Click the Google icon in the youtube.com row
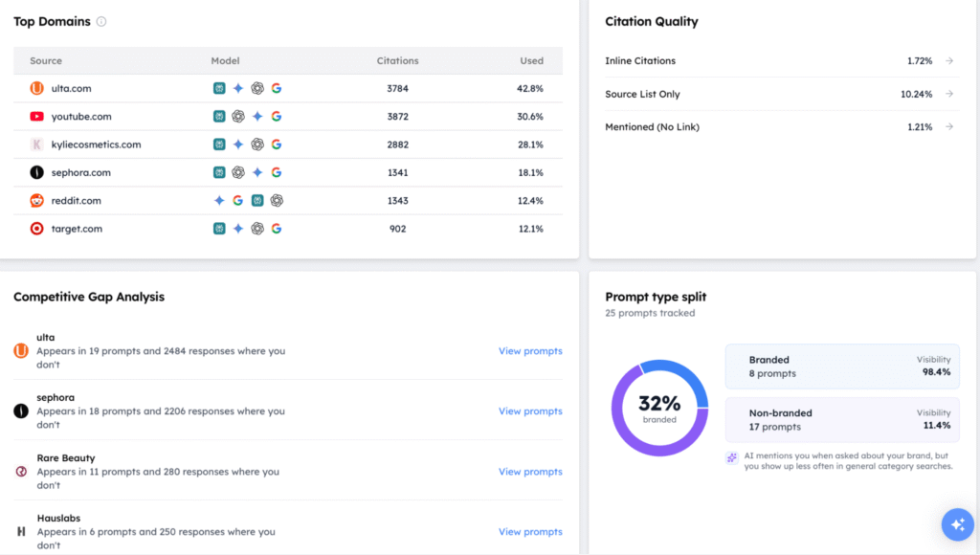This screenshot has height=555, width=980. tap(277, 116)
